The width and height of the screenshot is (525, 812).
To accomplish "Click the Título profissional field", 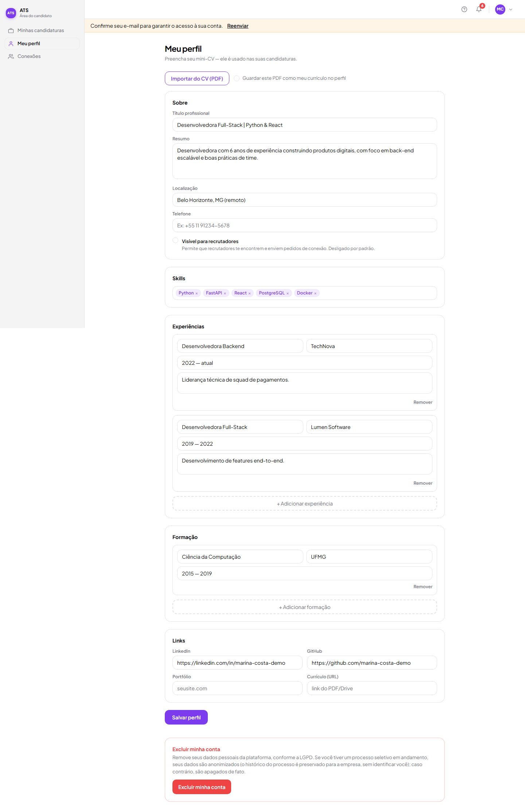I will pos(305,125).
